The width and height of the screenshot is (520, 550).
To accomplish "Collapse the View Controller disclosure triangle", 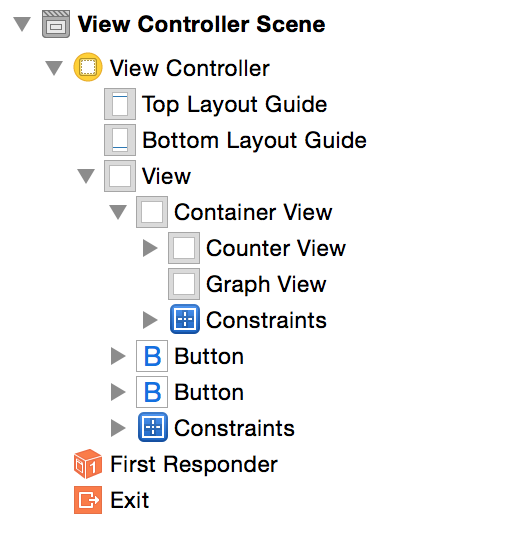I will point(54,68).
